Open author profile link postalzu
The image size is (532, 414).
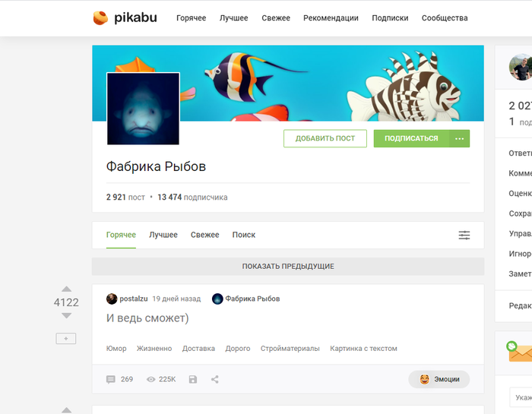134,299
